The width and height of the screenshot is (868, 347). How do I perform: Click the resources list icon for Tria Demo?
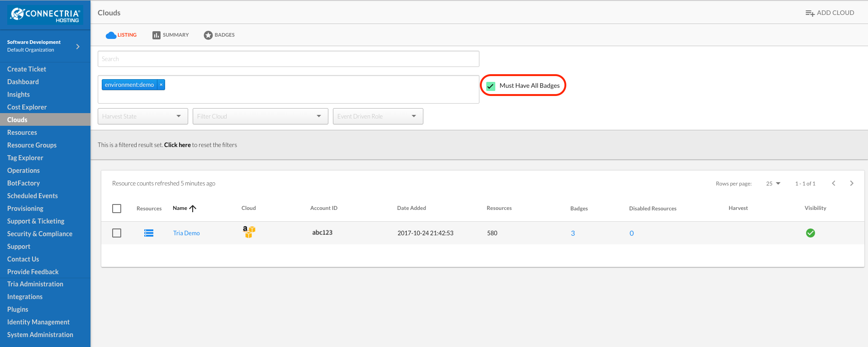(149, 233)
